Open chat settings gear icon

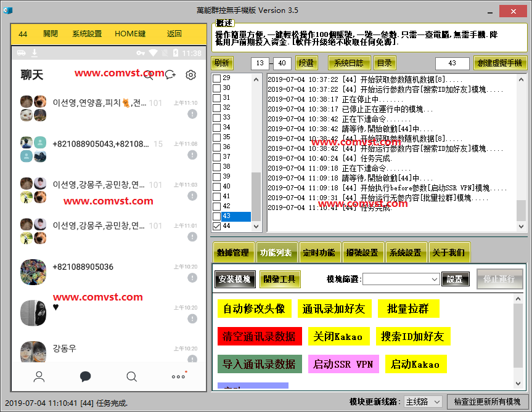[x=190, y=75]
